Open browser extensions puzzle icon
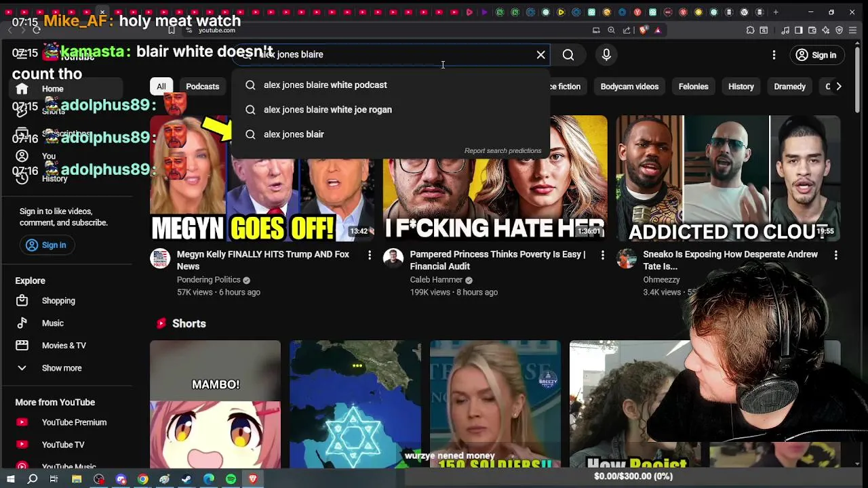868x488 pixels. click(750, 30)
